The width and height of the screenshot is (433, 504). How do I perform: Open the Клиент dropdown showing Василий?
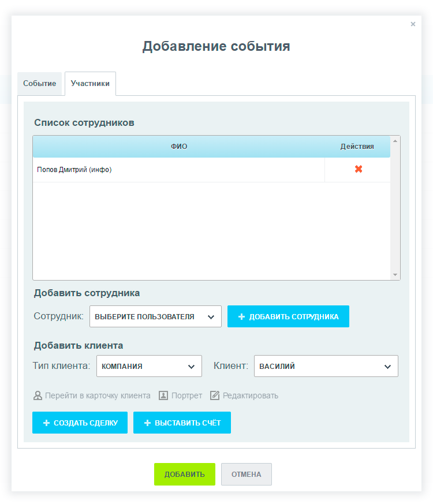[326, 366]
